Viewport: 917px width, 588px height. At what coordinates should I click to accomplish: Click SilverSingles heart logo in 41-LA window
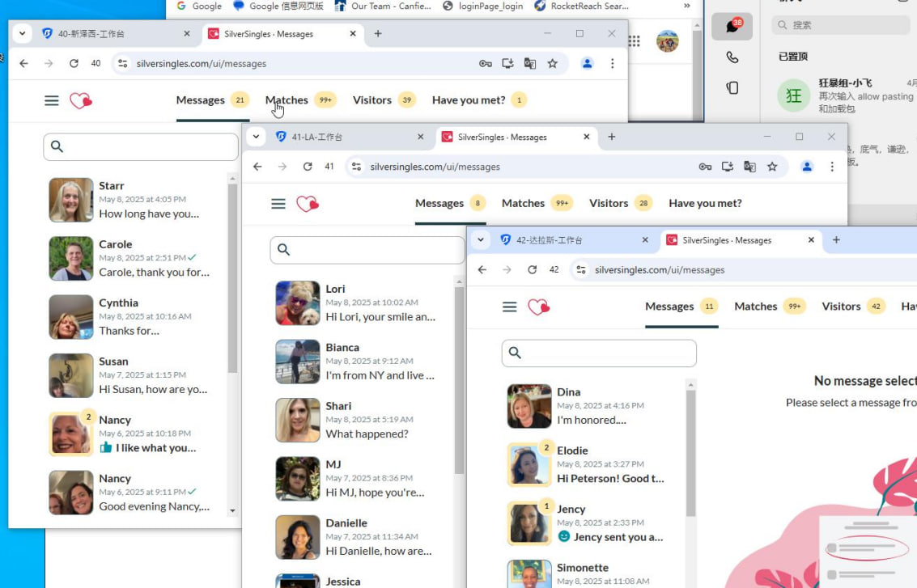[307, 204]
